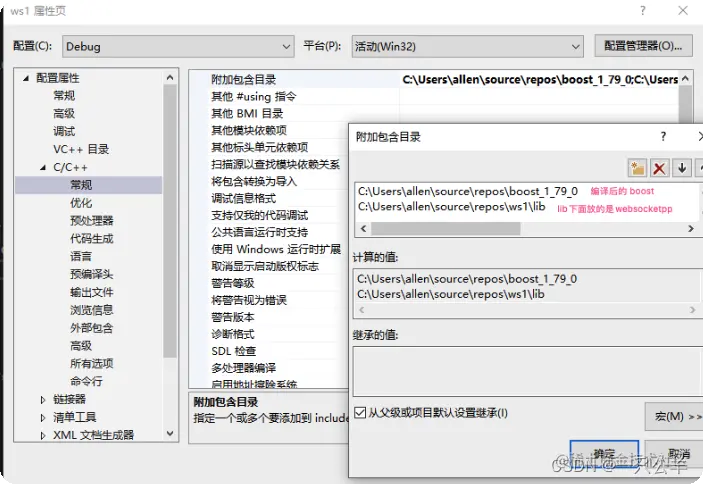This screenshot has height=484, width=703.
Task: Click the 诊断格式 property row
Action: 233,334
